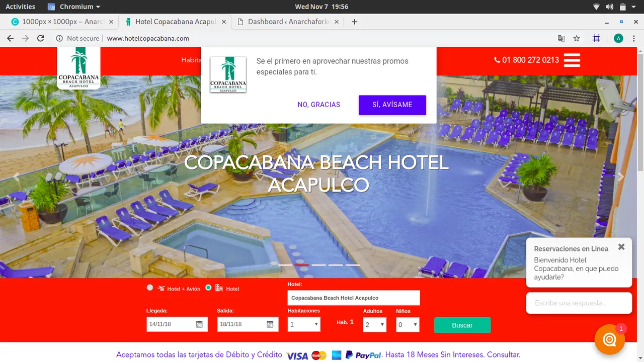Select the third carousel slide indicator
Viewport: 644px width, 362px height.
318,264
